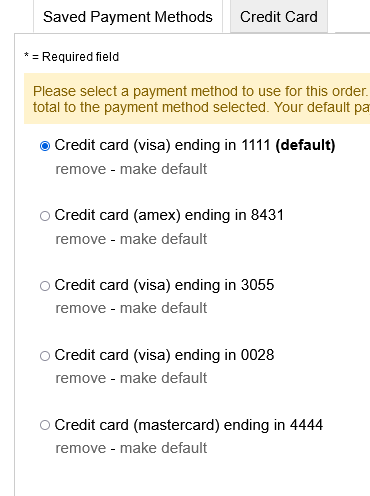370x496 pixels.
Task: Select mastercard ending in 4444
Action: 45,425
